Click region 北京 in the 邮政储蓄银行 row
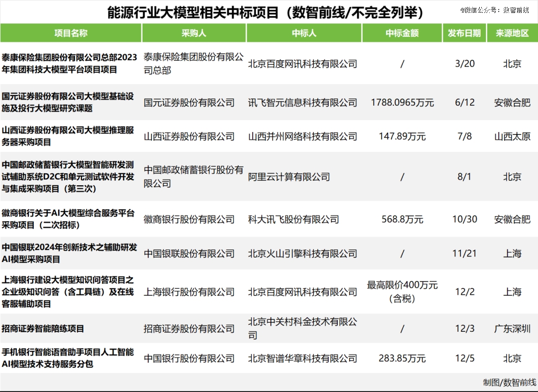Image resolution: width=538 pixels, height=392 pixels. 512,177
